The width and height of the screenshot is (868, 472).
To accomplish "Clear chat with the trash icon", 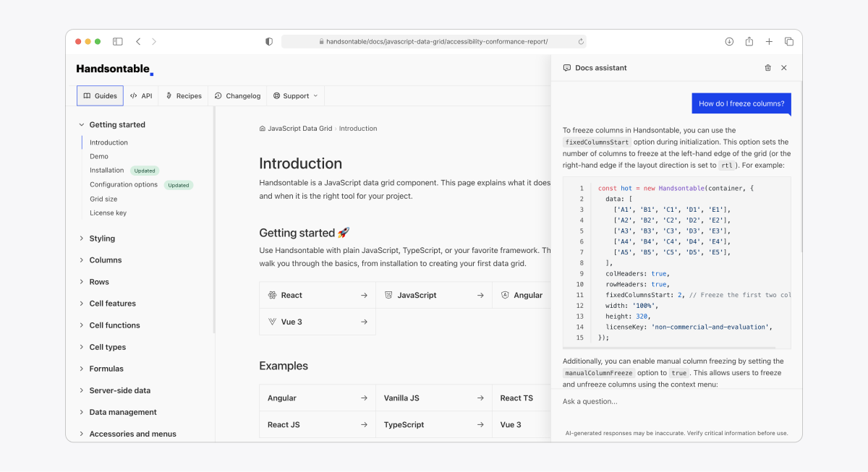I will click(767, 68).
